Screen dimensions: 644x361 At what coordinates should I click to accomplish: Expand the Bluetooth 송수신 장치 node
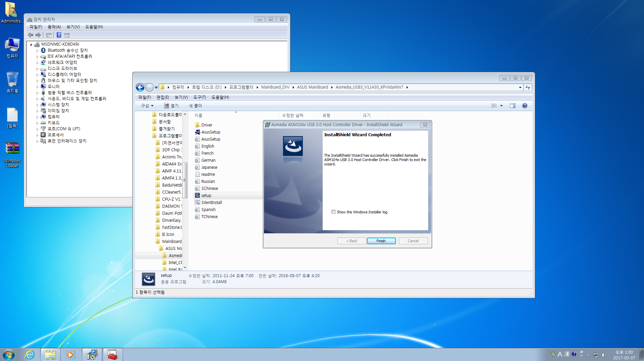pyautogui.click(x=37, y=51)
